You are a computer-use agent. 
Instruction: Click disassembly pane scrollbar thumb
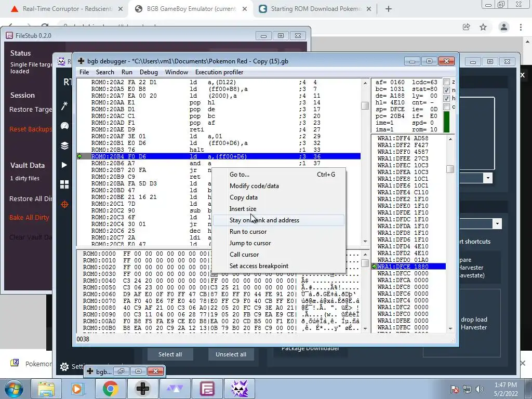(x=365, y=105)
